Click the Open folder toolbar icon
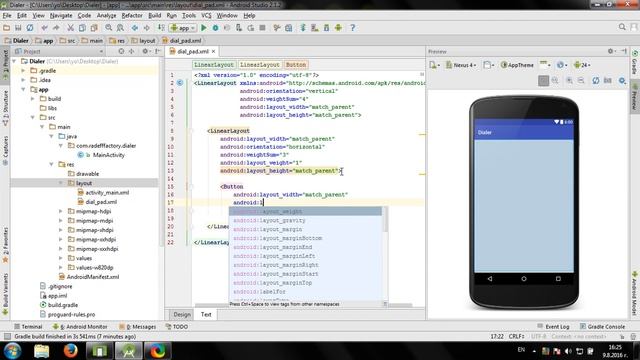640x360 pixels. (x=7, y=28)
